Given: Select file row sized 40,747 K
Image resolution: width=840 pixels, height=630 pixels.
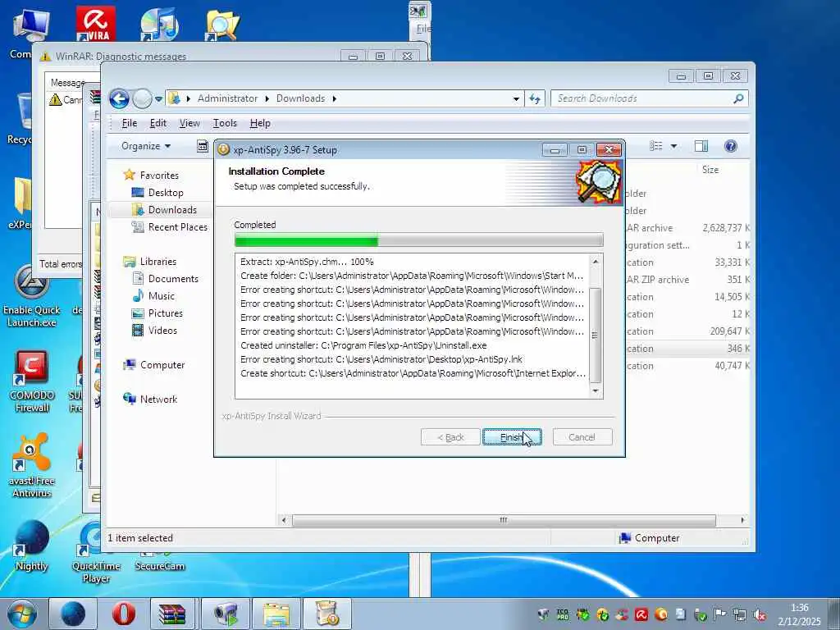Looking at the screenshot, I should pyautogui.click(x=688, y=366).
